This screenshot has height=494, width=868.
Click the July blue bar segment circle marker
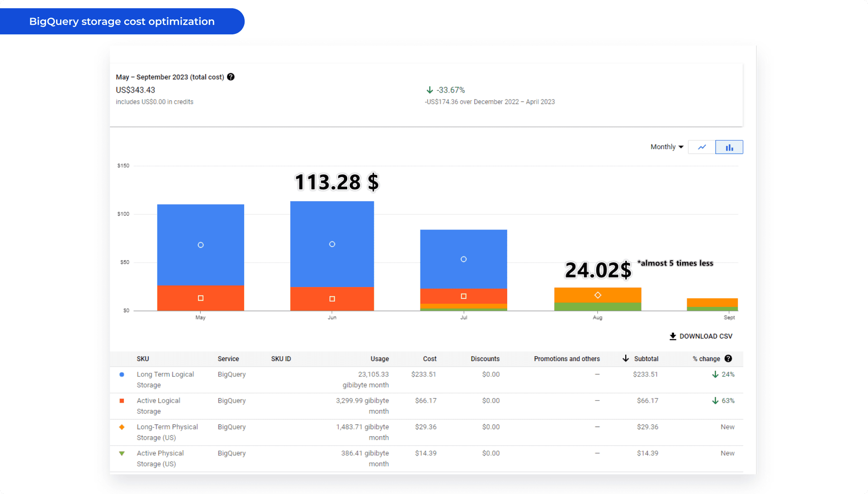pyautogui.click(x=463, y=259)
